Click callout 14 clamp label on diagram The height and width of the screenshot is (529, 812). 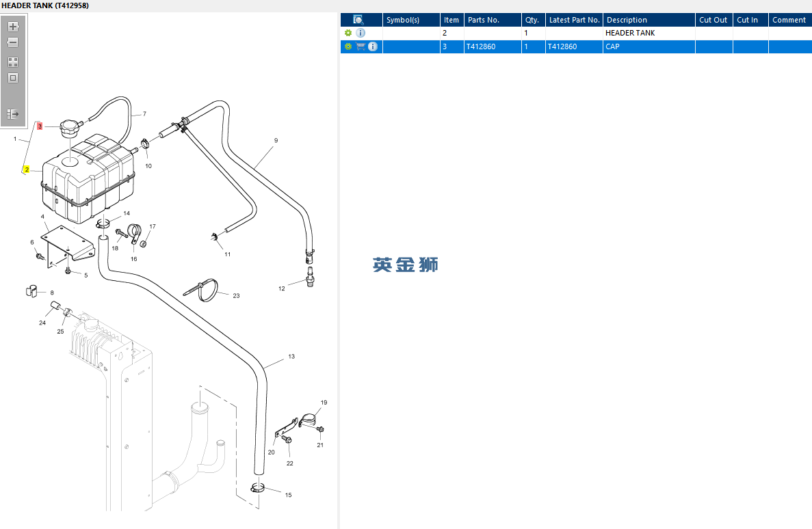[127, 213]
